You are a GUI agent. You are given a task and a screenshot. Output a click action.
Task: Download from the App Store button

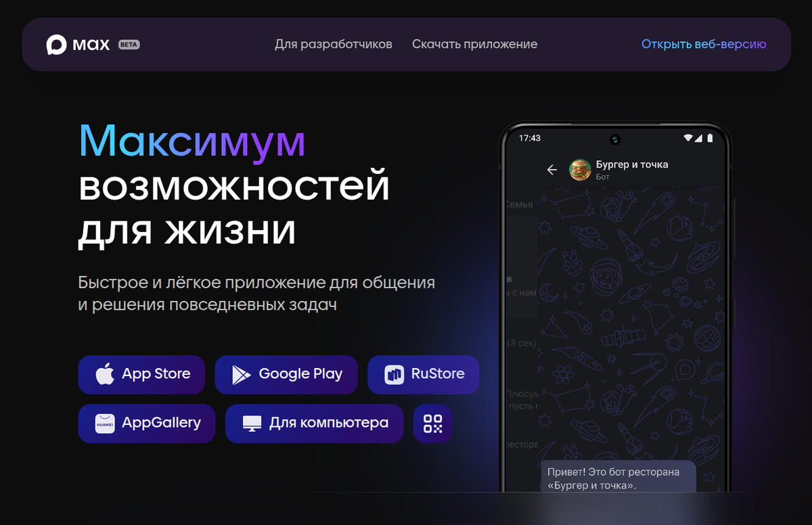[x=141, y=375]
